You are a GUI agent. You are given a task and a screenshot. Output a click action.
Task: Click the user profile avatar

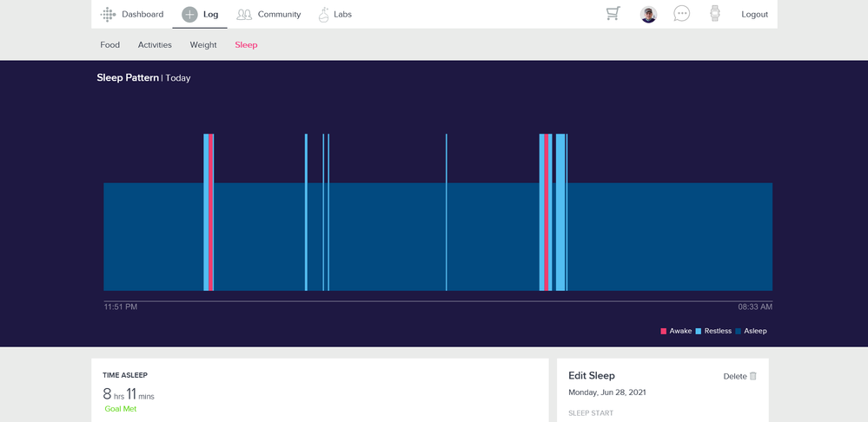coord(648,15)
